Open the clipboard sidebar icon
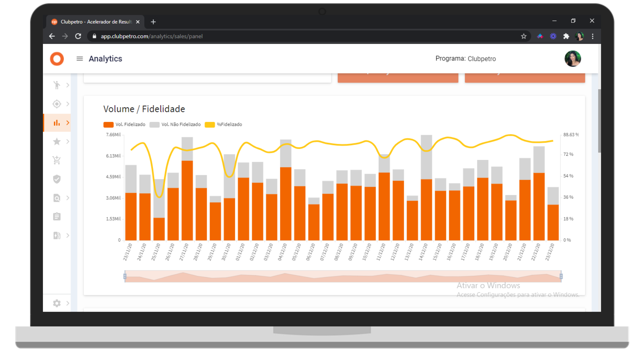644x362 pixels. [x=57, y=217]
